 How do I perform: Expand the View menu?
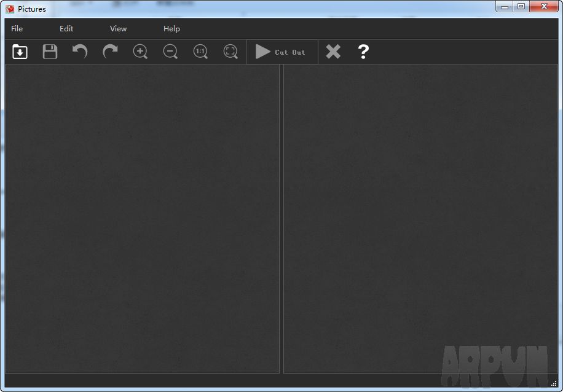tap(118, 29)
